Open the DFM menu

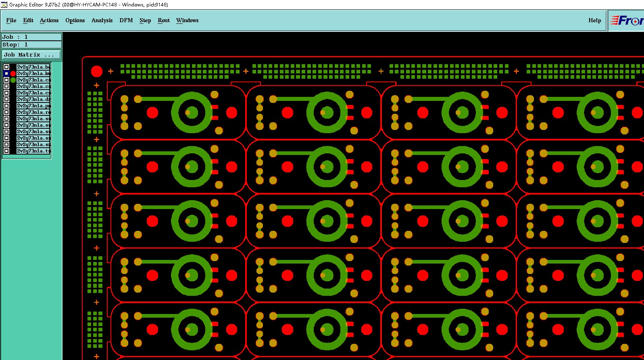click(x=126, y=20)
